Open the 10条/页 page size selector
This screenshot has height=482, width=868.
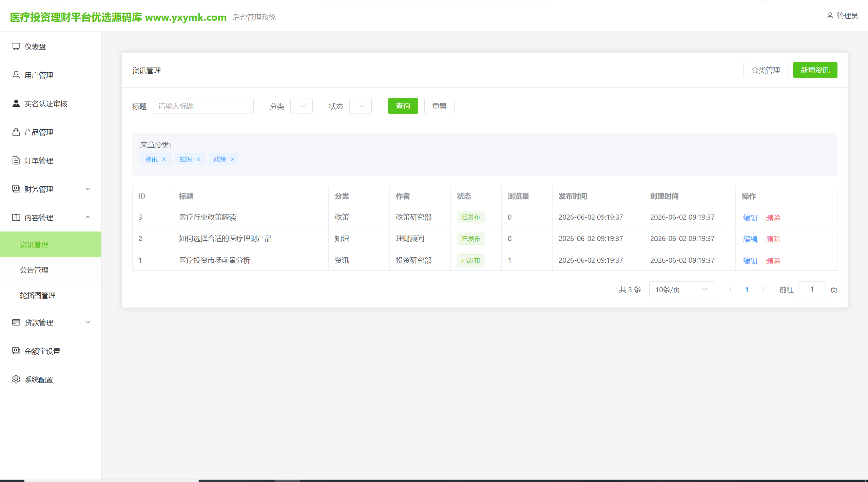[x=681, y=290]
